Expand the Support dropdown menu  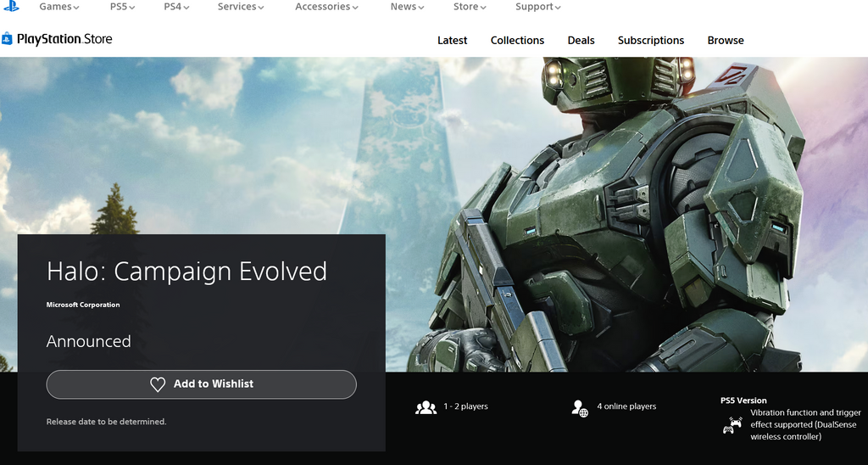click(537, 7)
